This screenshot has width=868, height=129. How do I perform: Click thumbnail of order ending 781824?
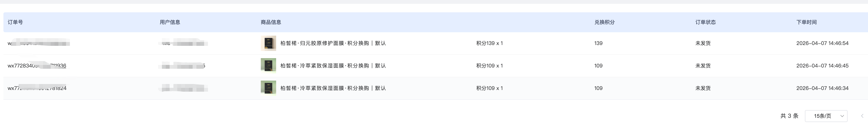click(268, 88)
